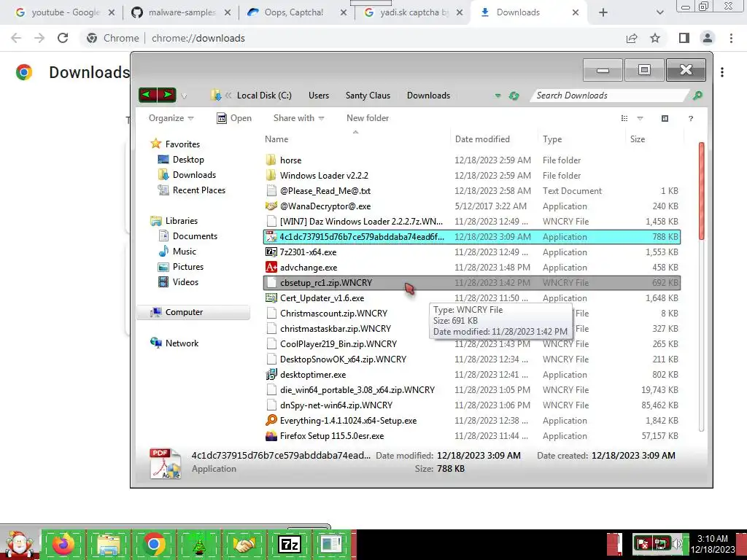Select dnSpy-net-win64.zip.WNCRY file
Viewport: 747px width, 560px height.
472,405
